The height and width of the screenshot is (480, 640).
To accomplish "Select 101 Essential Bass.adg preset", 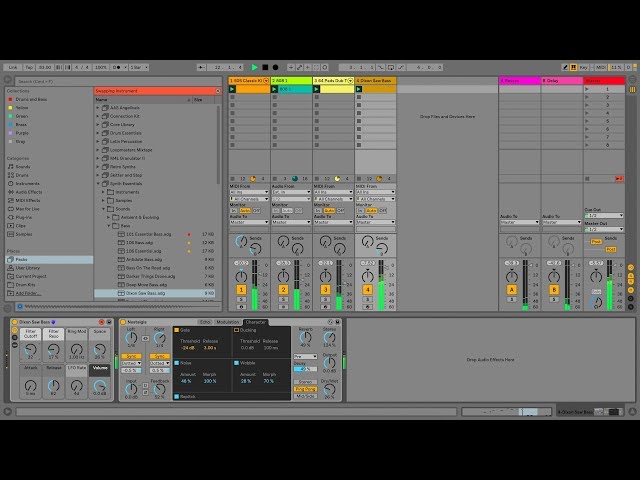I will (149, 234).
